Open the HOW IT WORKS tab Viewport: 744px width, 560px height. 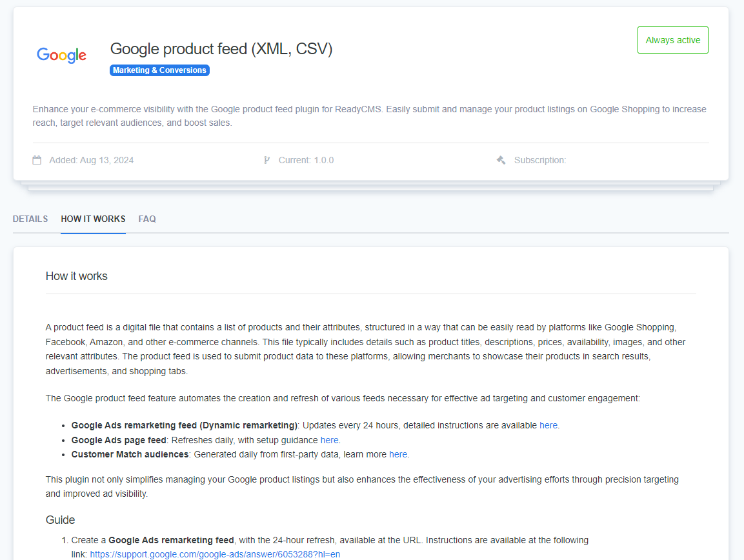tap(93, 219)
